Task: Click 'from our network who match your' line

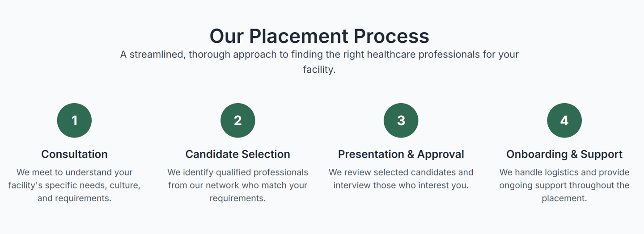Action: coord(237,185)
